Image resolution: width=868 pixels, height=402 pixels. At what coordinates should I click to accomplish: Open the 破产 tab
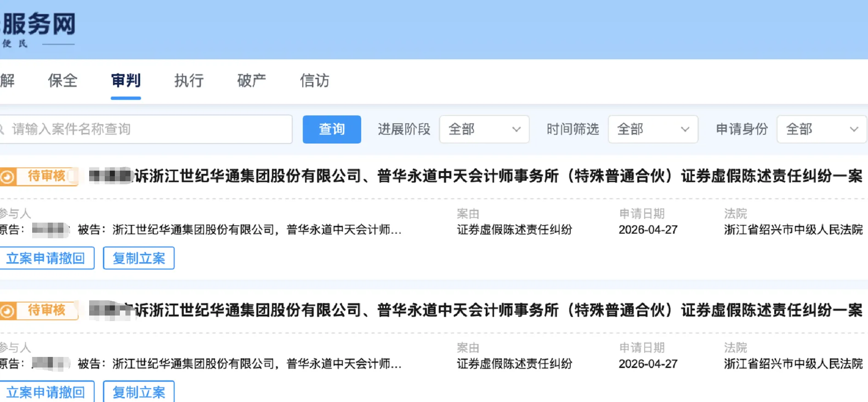click(x=252, y=80)
